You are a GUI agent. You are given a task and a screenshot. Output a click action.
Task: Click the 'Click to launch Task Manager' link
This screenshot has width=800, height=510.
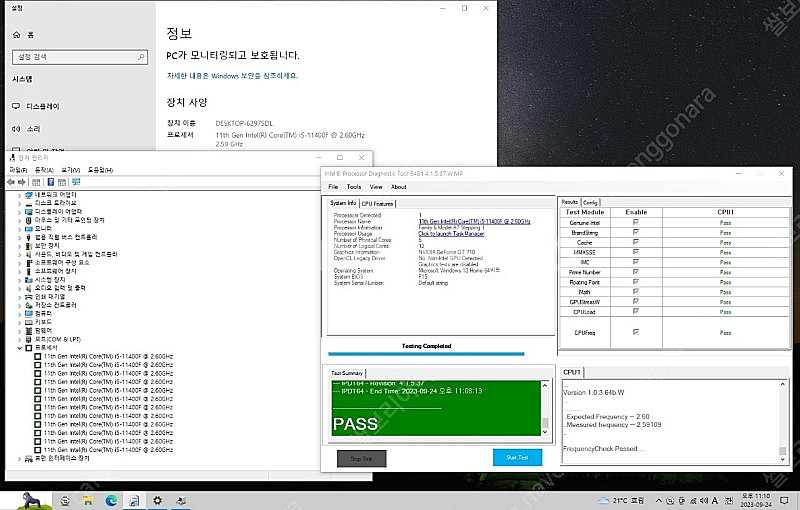click(451, 234)
